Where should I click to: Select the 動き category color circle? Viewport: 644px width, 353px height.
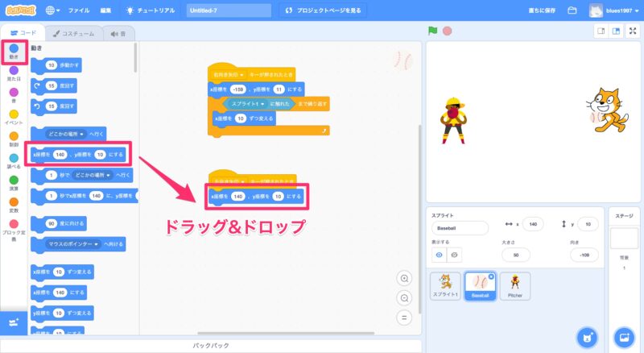pyautogui.click(x=14, y=49)
